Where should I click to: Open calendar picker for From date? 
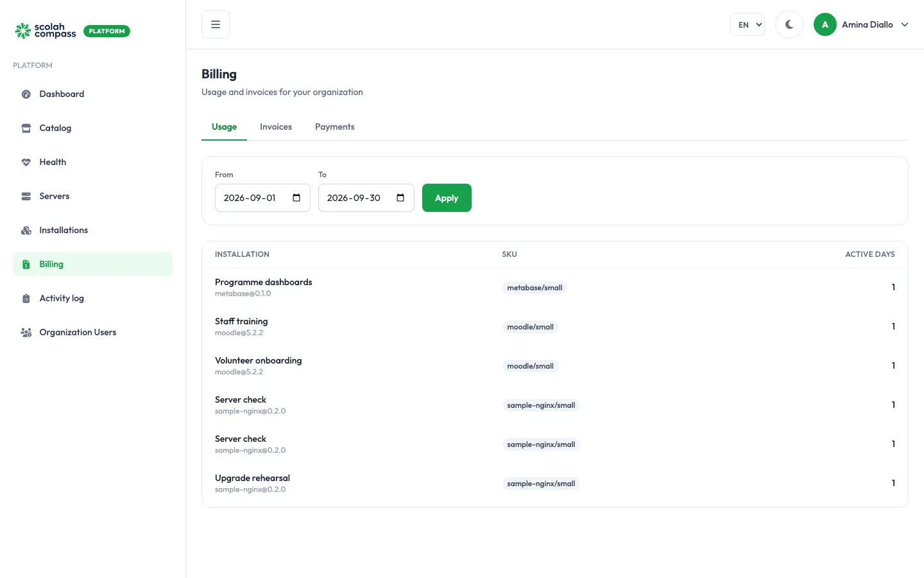(x=296, y=198)
